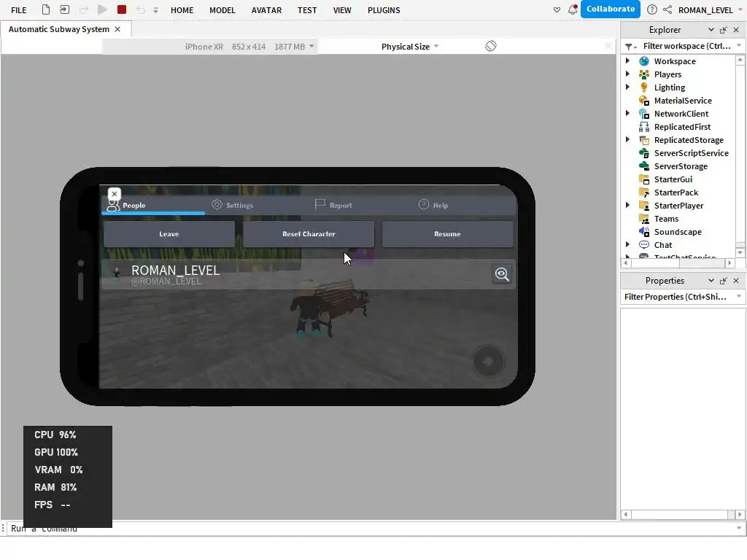Switch to the HOME ribbon tab
Image resolution: width=747 pixels, height=560 pixels.
182,10
